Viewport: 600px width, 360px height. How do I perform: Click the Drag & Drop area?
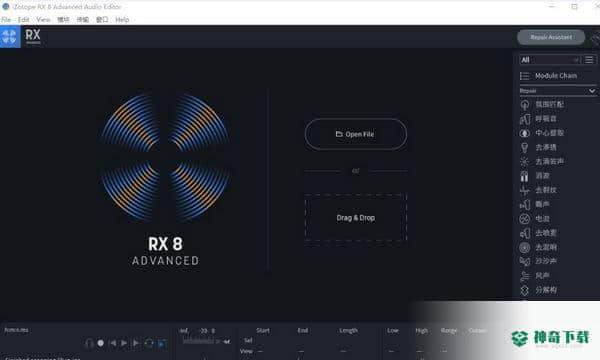click(356, 218)
